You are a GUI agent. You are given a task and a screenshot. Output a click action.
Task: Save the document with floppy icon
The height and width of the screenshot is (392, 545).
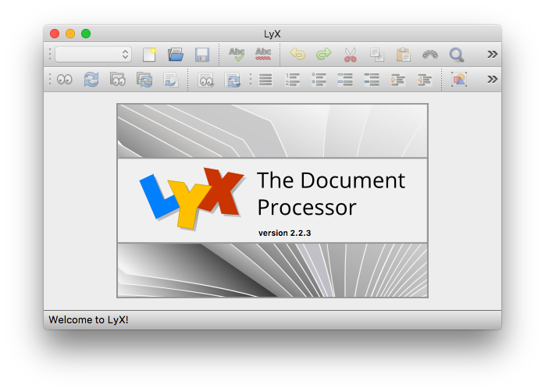202,55
